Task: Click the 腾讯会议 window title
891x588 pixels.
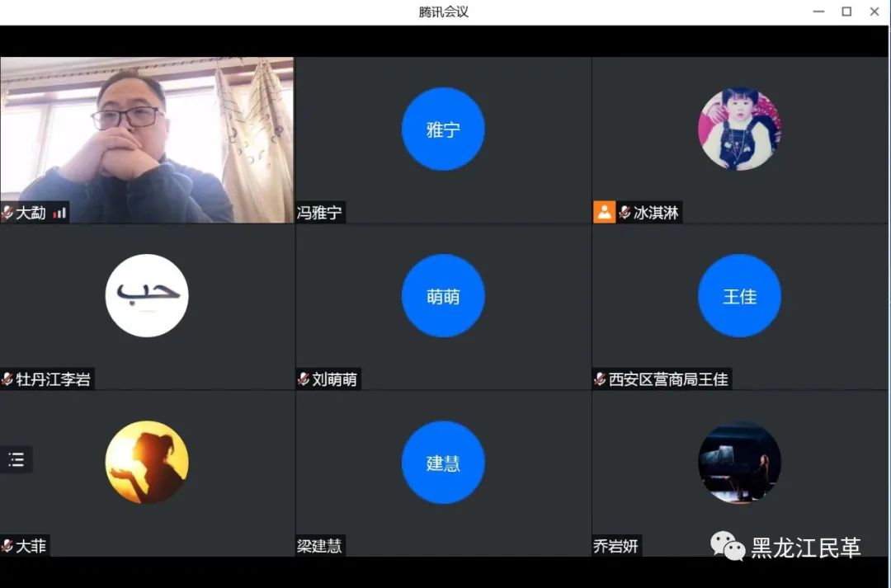Action: 444,12
